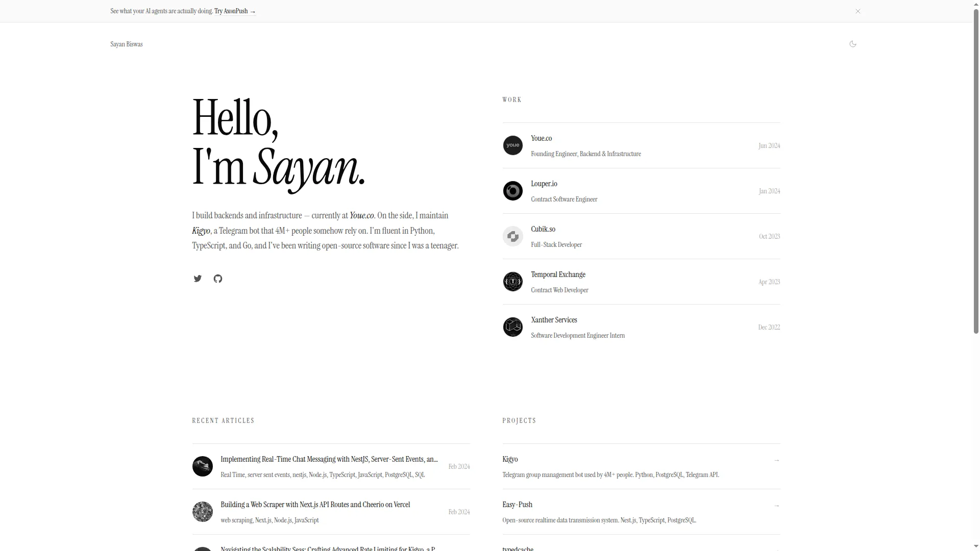Read the Implementing Real-Time Chat Messaging article
The image size is (980, 551).
click(x=329, y=459)
